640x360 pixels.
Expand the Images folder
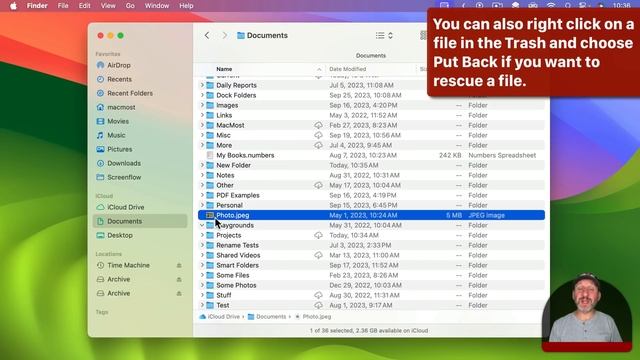(202, 105)
